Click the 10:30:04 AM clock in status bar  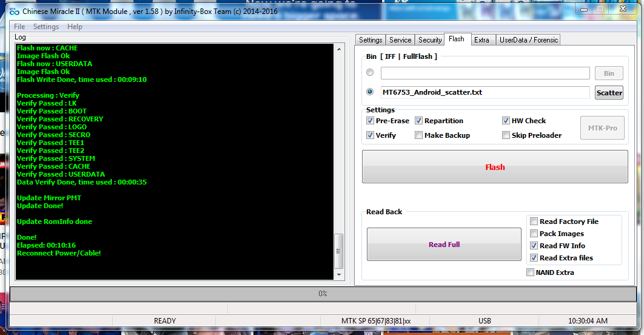point(588,321)
